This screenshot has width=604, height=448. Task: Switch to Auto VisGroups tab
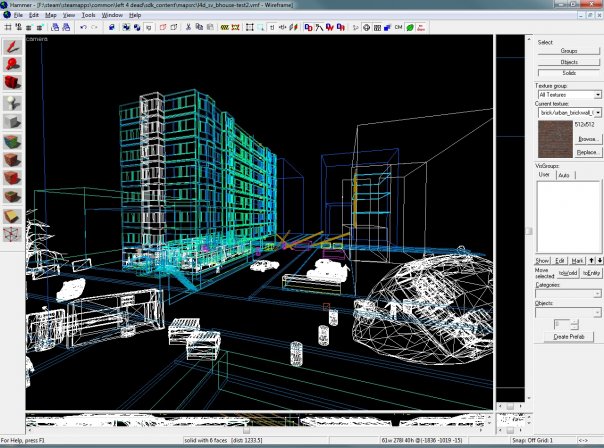pyautogui.click(x=564, y=175)
